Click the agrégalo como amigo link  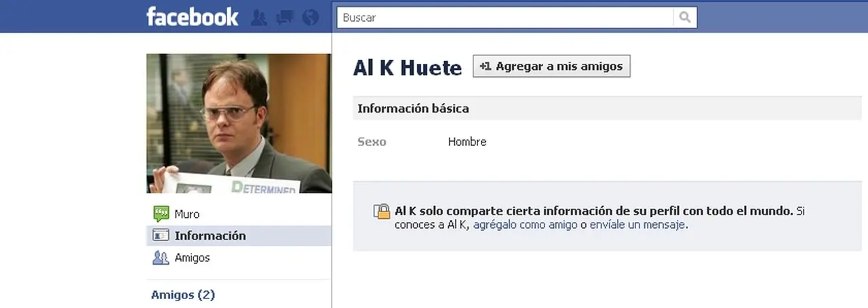pos(525,225)
